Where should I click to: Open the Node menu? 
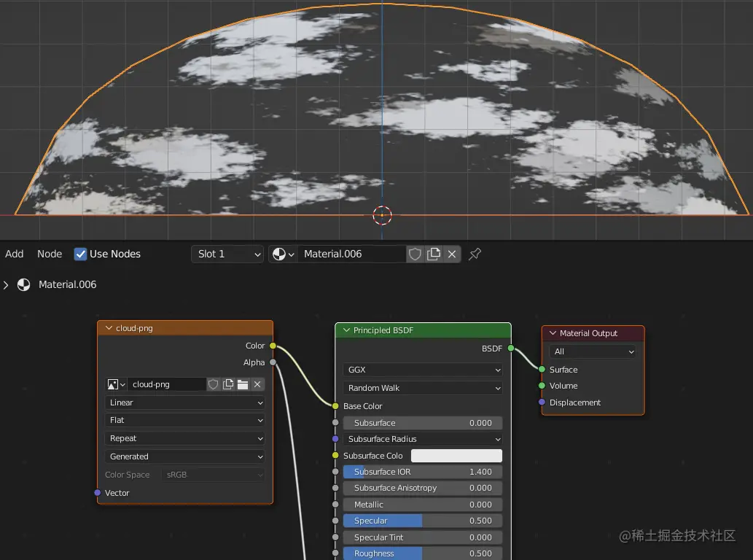pos(50,254)
